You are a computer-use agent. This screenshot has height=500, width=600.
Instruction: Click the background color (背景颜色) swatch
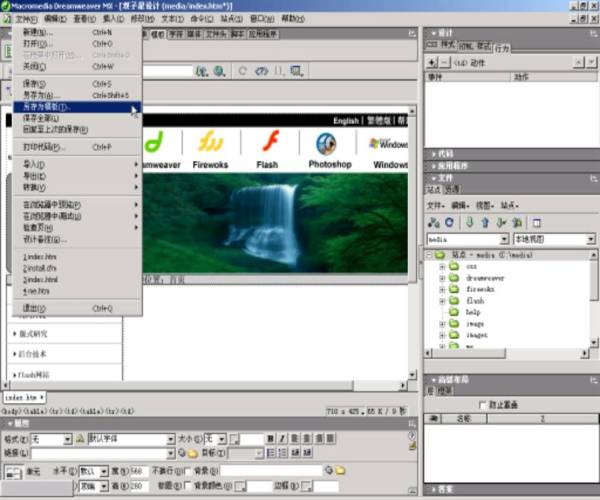click(240, 487)
